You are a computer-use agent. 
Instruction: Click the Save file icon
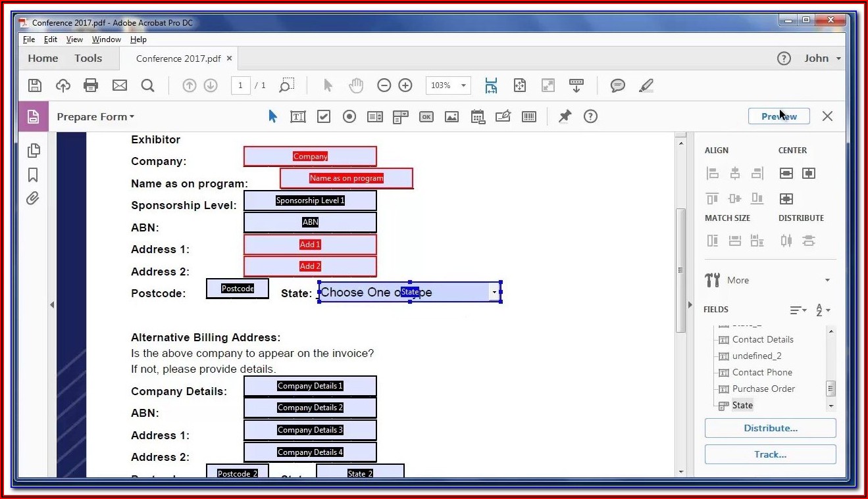click(35, 85)
